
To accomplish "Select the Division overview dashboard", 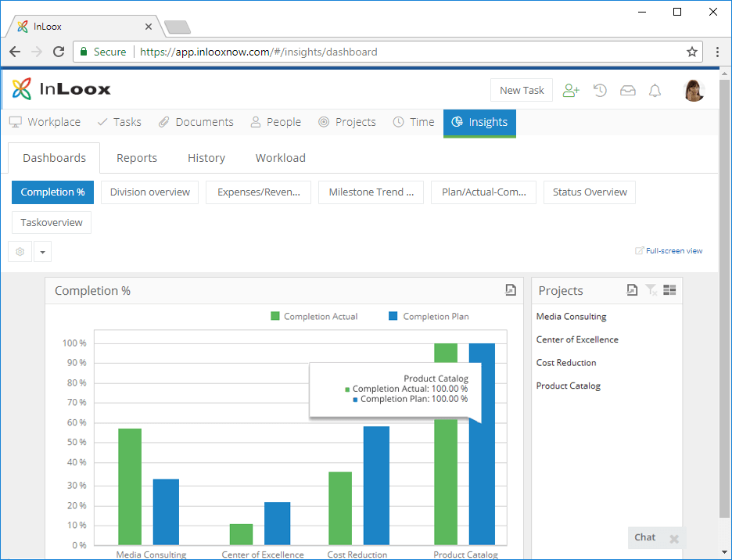I will coord(150,192).
